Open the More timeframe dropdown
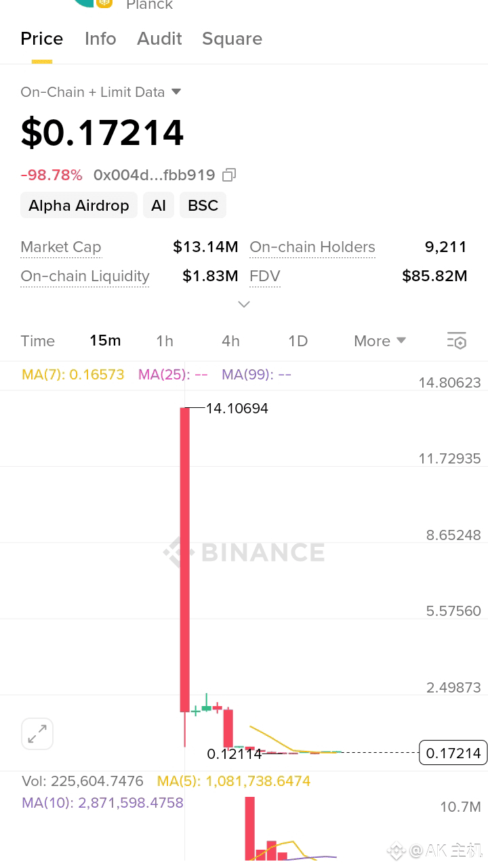The image size is (488, 868). (x=380, y=341)
